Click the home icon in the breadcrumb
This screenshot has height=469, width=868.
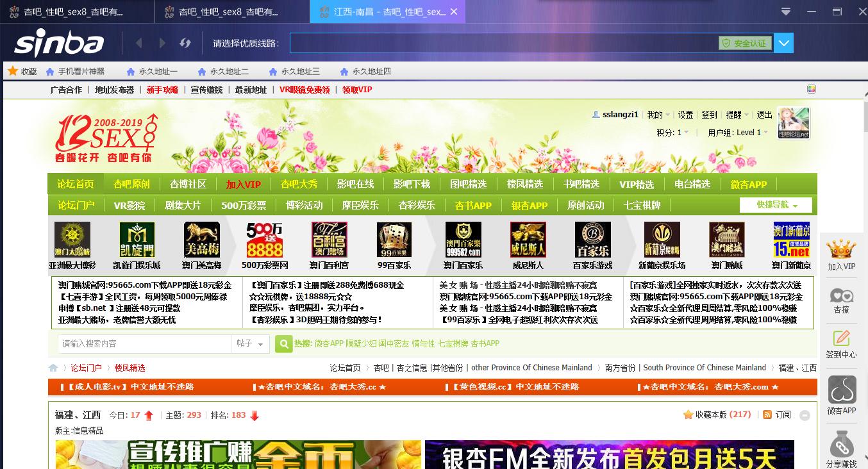pyautogui.click(x=53, y=368)
